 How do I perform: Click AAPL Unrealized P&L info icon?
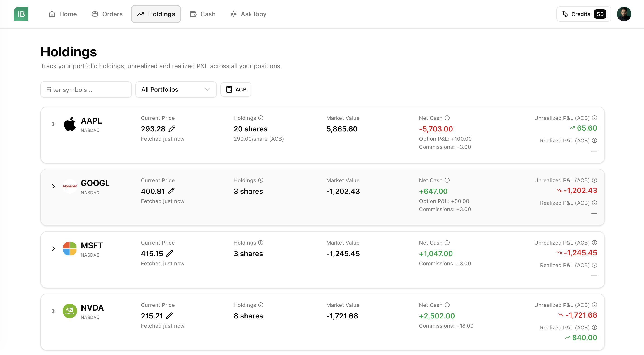[594, 118]
